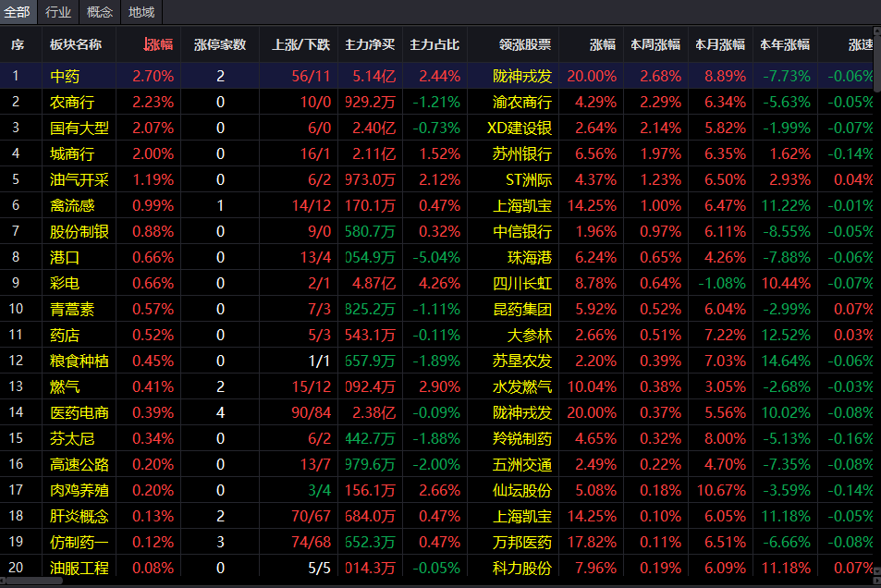Click leading stock 万邦医药
The height and width of the screenshot is (588, 881).
tap(522, 542)
